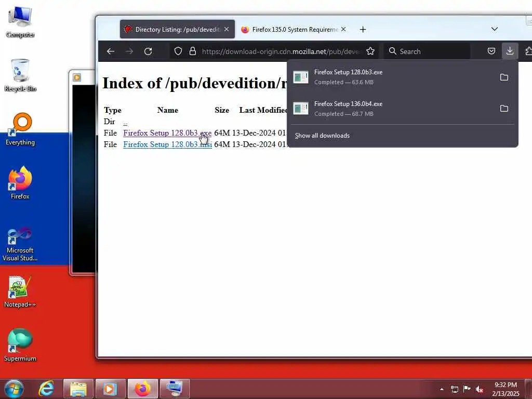Select the Firefox desktop shortcut
This screenshot has width=532, height=399.
click(x=20, y=183)
